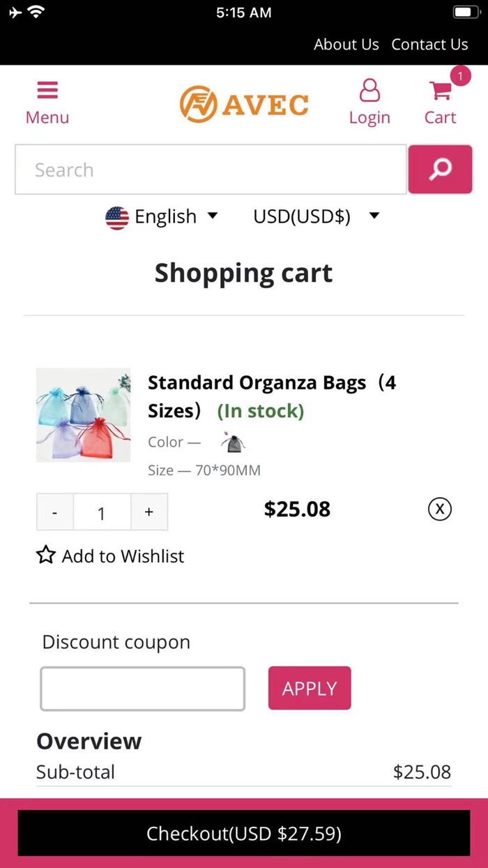Go to Contact Us page
This screenshot has width=488, height=868.
pos(429,45)
